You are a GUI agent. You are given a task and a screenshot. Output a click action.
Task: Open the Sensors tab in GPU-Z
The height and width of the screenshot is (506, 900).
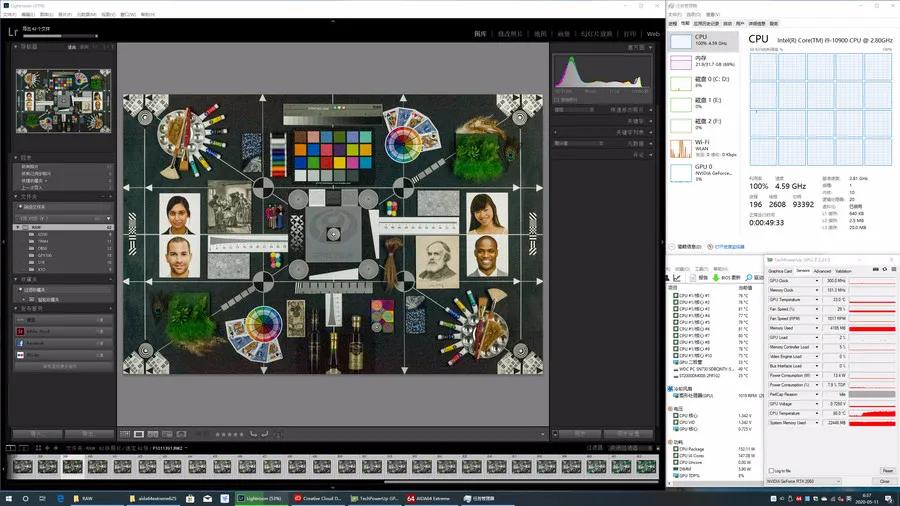pos(802,271)
